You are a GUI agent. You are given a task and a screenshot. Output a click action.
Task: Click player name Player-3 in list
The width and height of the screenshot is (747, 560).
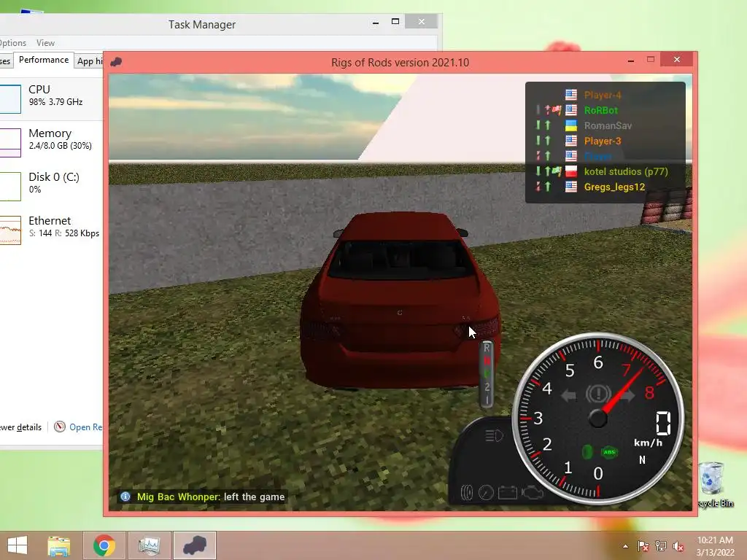coord(603,141)
